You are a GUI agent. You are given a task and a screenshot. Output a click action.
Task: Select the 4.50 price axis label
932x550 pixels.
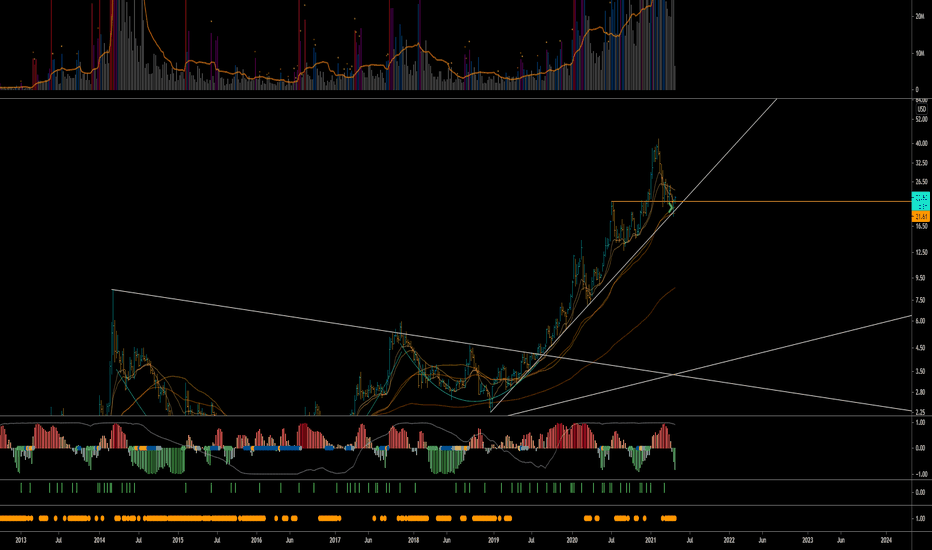[x=921, y=348]
